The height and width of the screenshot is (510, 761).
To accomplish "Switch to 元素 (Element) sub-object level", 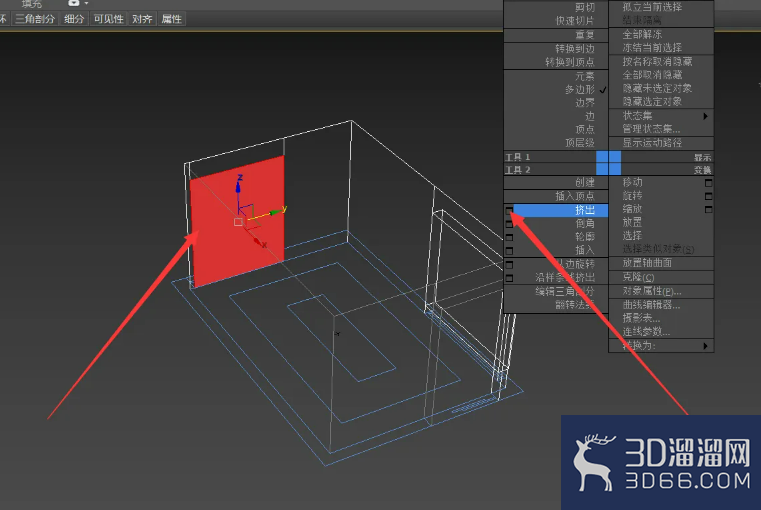I will tap(585, 76).
